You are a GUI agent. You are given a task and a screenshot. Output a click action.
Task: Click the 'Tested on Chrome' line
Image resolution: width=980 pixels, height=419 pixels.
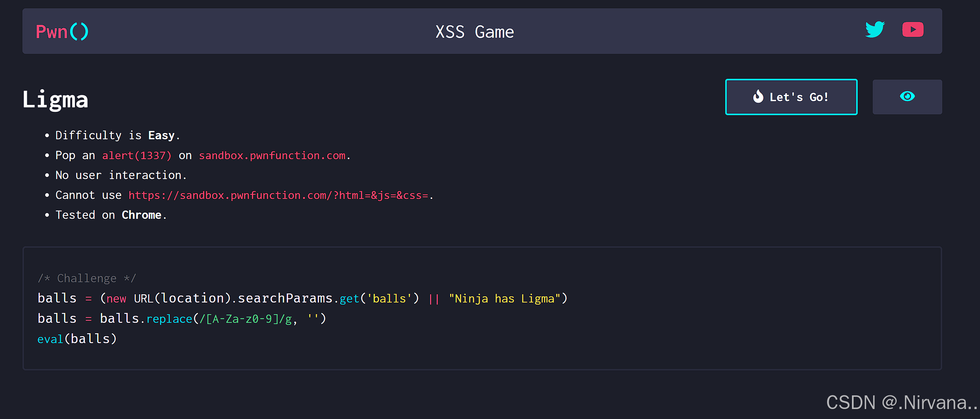(111, 215)
